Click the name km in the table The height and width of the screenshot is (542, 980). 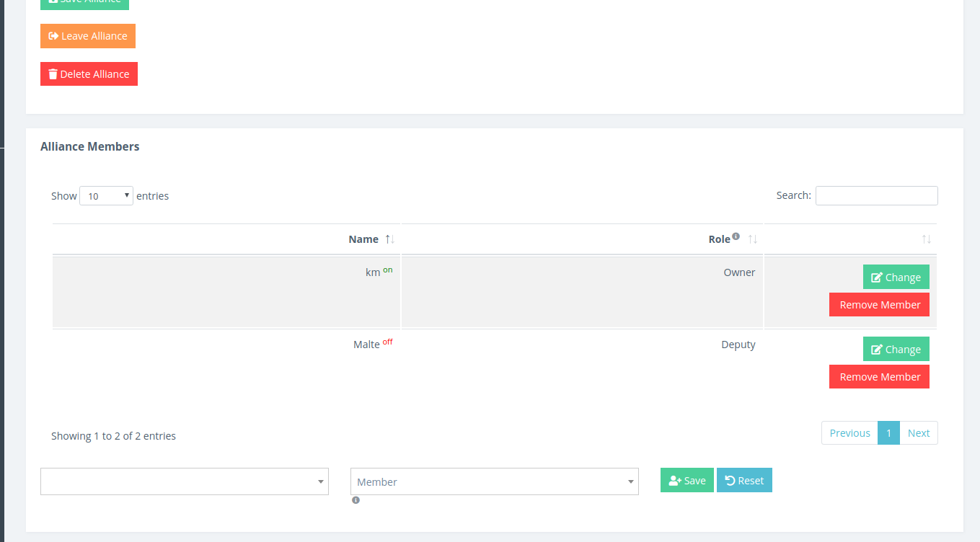(x=373, y=272)
